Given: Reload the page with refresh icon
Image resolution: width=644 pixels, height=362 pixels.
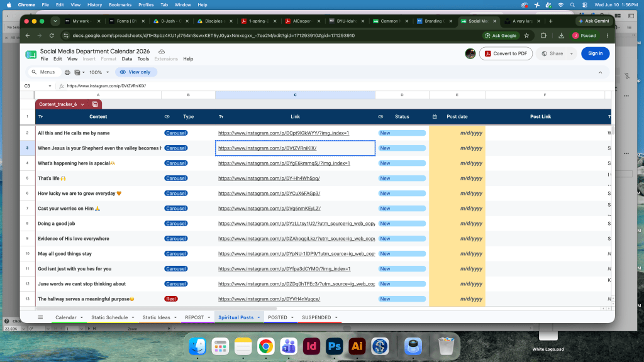Looking at the screenshot, I should click(x=52, y=36).
